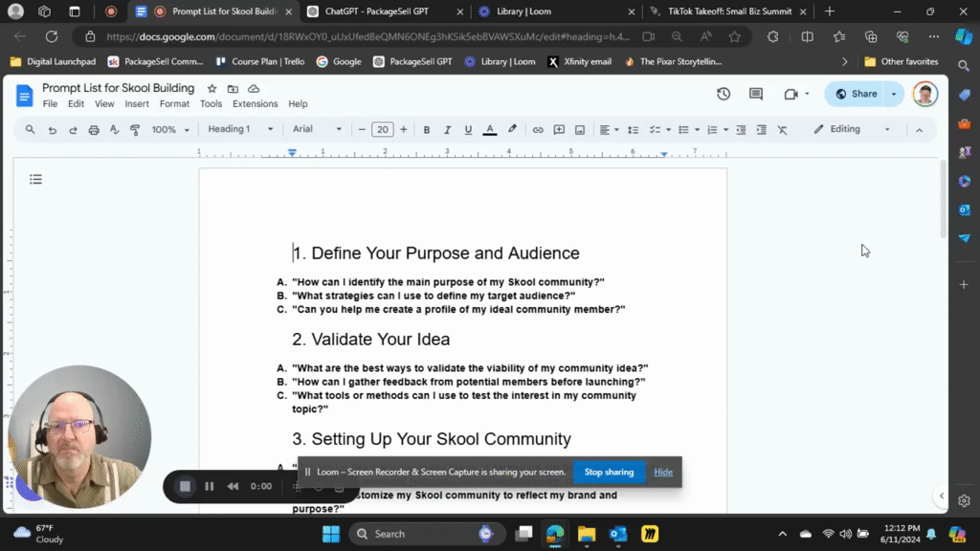Toggle italic formatting

(447, 128)
